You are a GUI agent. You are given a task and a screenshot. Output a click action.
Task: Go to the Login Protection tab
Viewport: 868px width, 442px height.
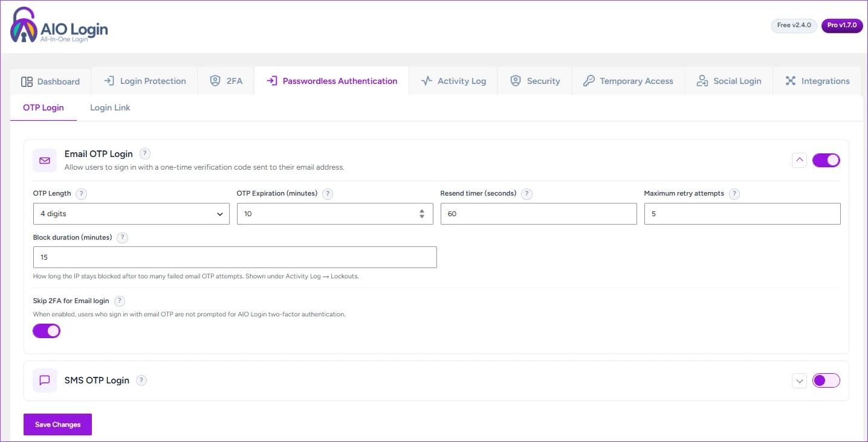[144, 81]
